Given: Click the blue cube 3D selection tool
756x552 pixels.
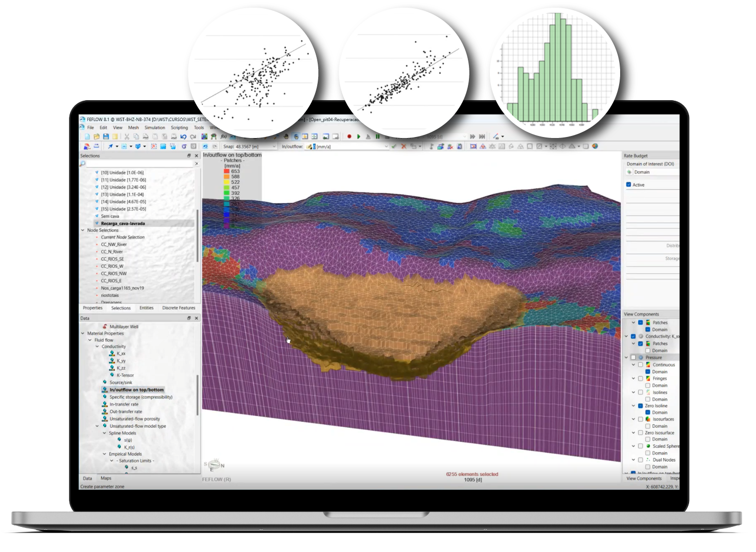Looking at the screenshot, I should tap(137, 146).
